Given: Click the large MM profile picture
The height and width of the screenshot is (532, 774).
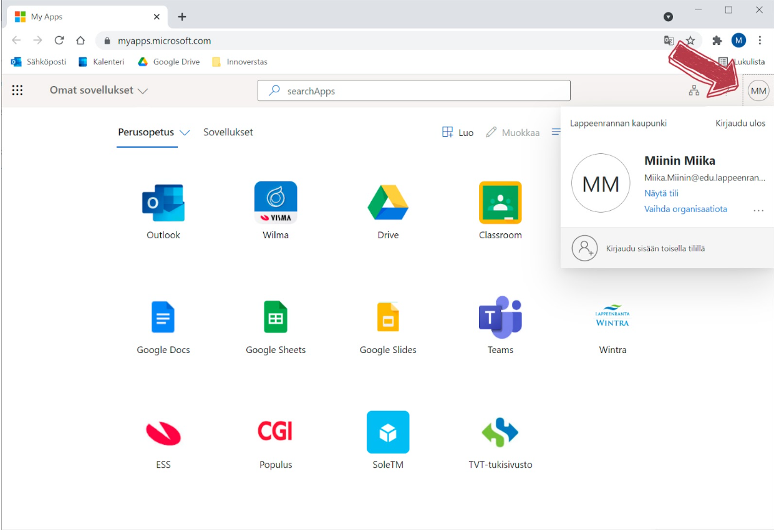Looking at the screenshot, I should click(601, 184).
